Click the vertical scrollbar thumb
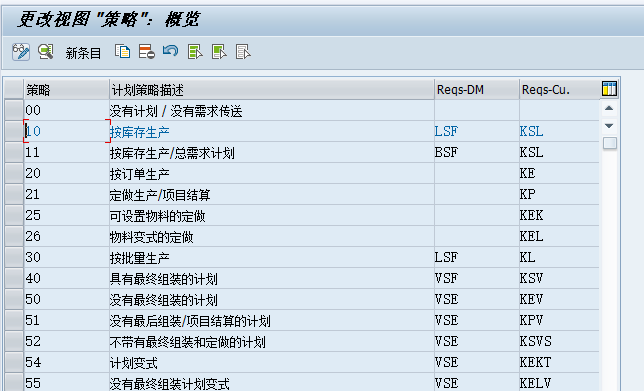This screenshot has height=391, width=644. click(610, 143)
